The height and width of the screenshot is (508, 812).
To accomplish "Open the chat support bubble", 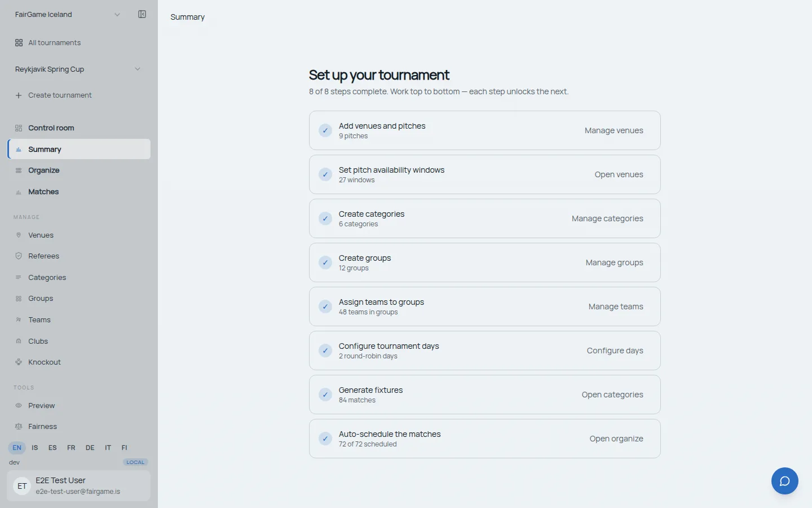I will tap(784, 481).
